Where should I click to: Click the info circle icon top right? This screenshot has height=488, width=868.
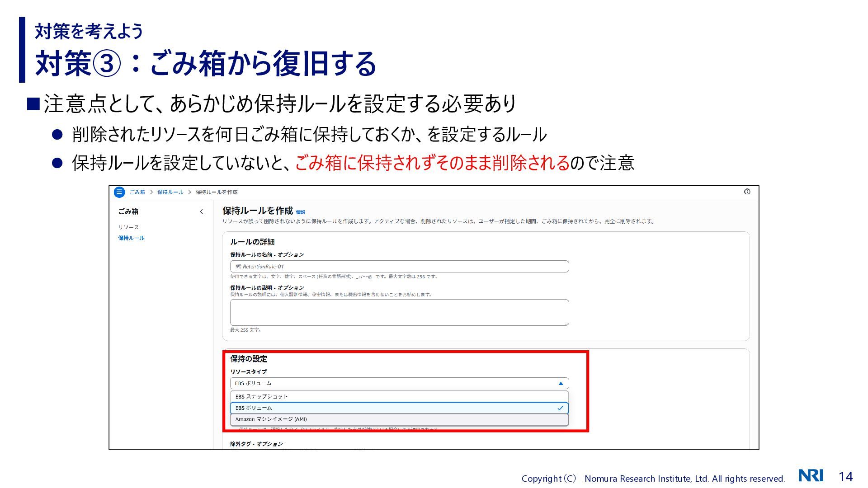point(747,192)
